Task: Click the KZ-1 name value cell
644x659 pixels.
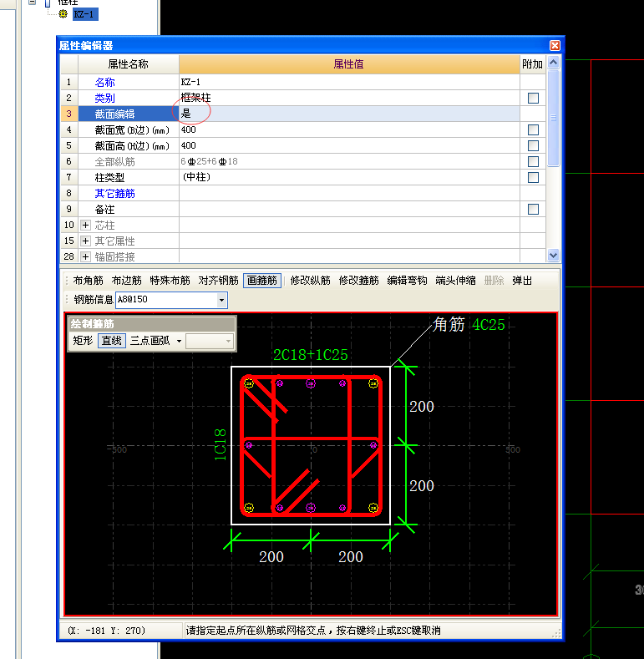Action: click(x=349, y=82)
